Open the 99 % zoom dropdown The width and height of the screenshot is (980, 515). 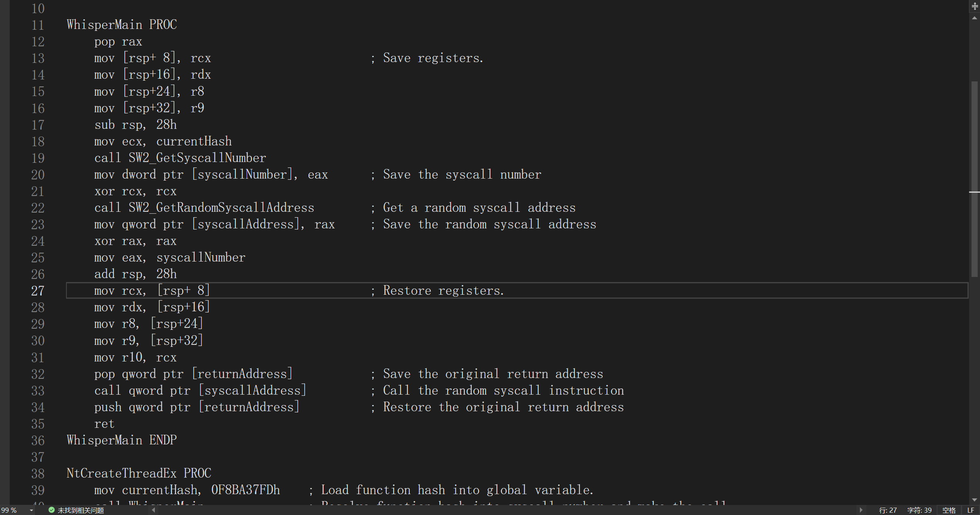tap(31, 510)
